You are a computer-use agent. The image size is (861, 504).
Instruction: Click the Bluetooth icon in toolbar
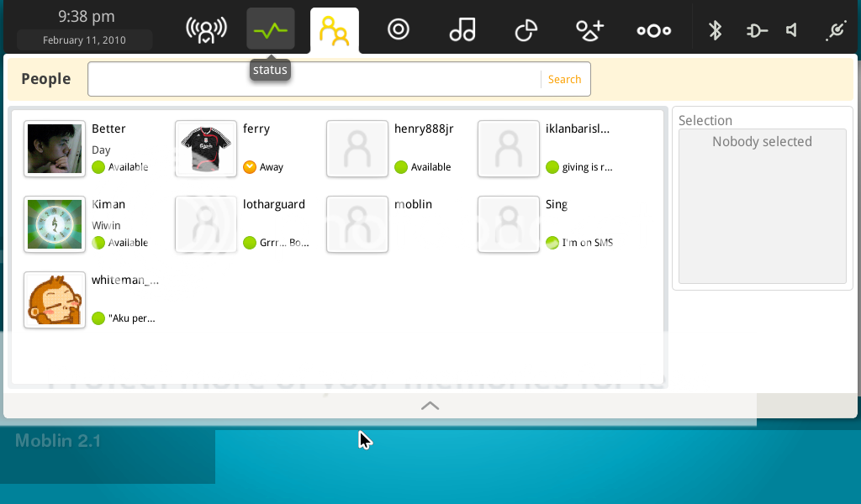715,30
